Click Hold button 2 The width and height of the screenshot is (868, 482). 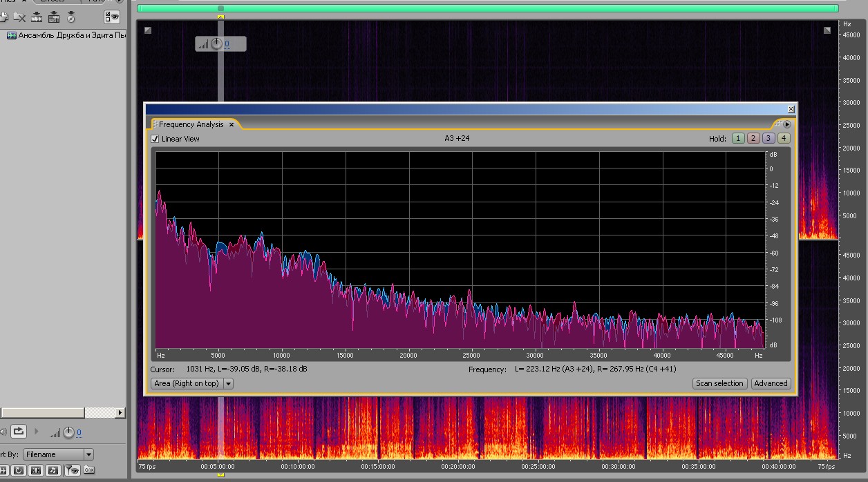coord(753,138)
